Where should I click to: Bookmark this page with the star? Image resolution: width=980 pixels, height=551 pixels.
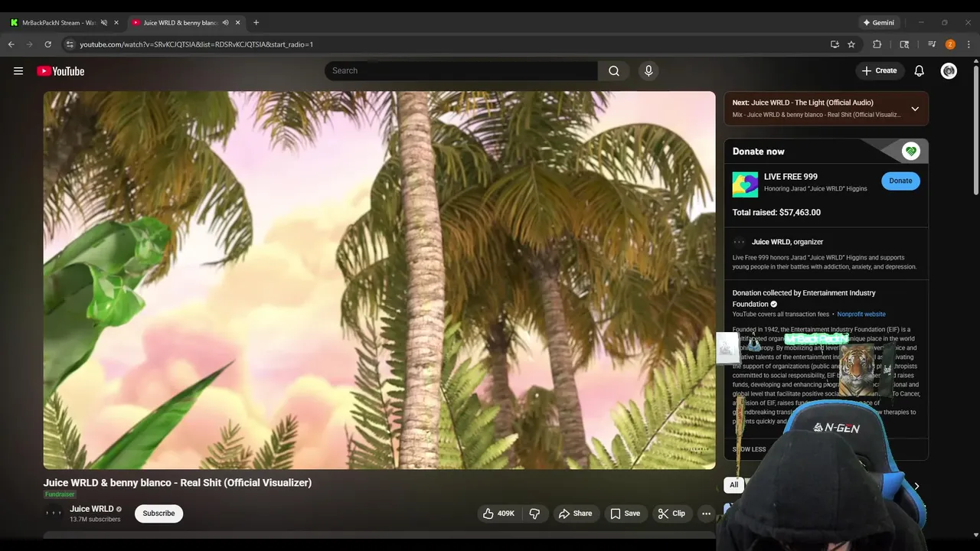coord(851,44)
